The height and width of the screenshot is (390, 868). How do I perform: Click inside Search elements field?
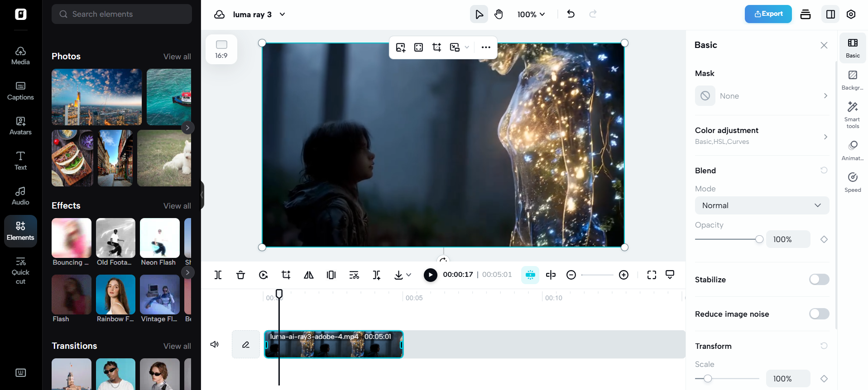click(x=122, y=14)
